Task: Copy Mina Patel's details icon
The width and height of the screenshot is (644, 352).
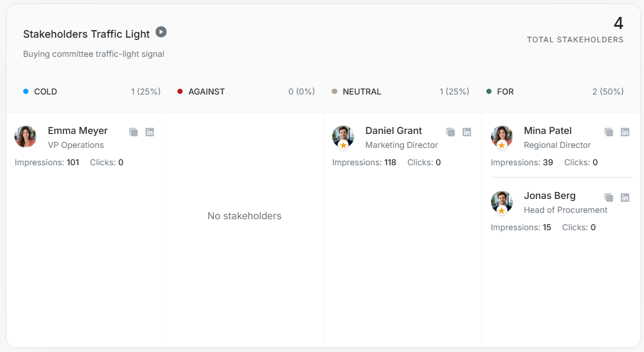Action: point(609,132)
